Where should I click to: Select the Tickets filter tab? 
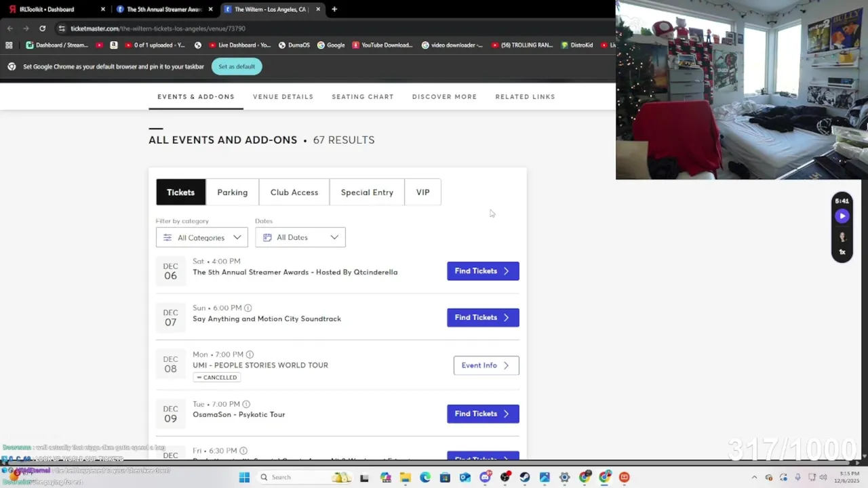click(x=181, y=192)
